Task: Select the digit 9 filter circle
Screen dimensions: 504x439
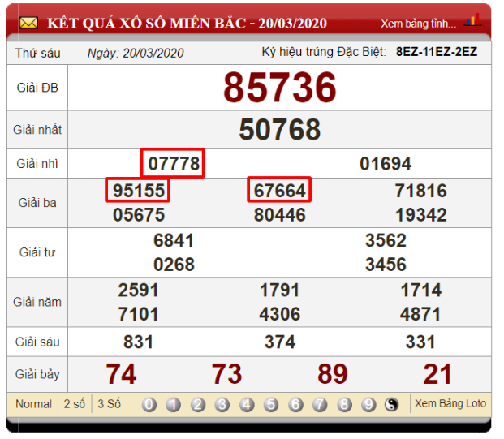Action: [x=368, y=405]
